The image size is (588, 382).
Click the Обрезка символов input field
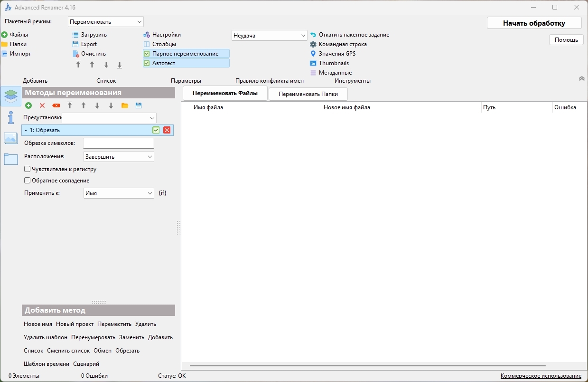coord(119,143)
